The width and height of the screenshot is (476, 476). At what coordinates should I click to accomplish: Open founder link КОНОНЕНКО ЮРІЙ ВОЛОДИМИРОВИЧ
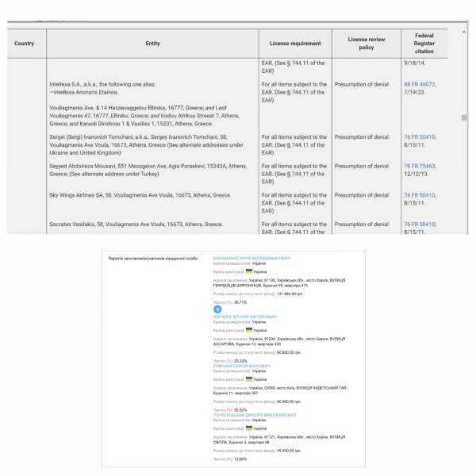pyautogui.click(x=251, y=259)
